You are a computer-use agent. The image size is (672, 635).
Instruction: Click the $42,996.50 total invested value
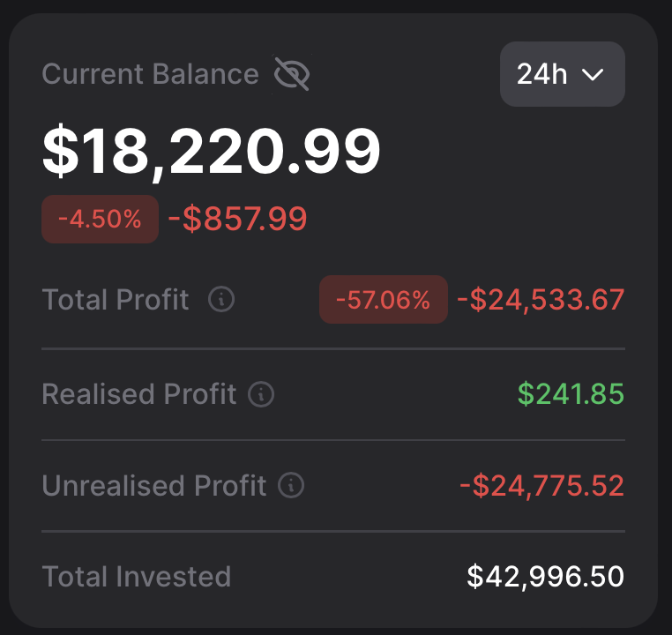[545, 577]
